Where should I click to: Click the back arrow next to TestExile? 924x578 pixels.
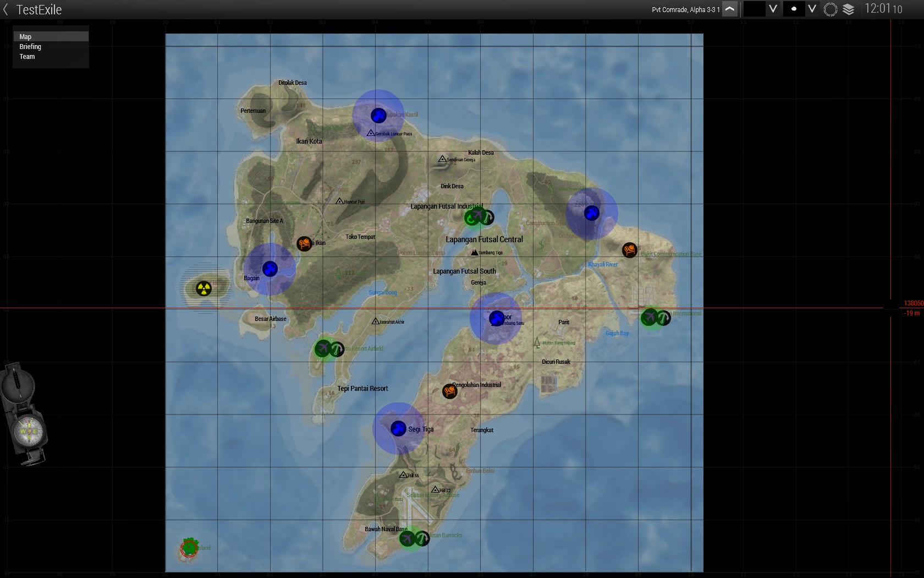6,9
